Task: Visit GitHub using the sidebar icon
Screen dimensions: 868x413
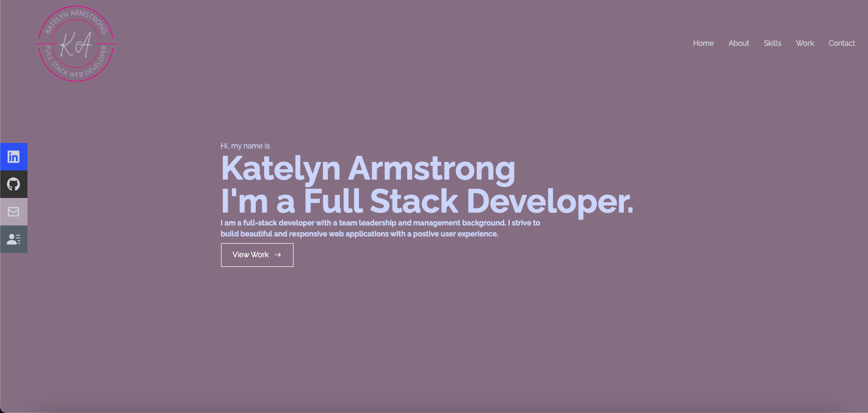Action: 13,184
